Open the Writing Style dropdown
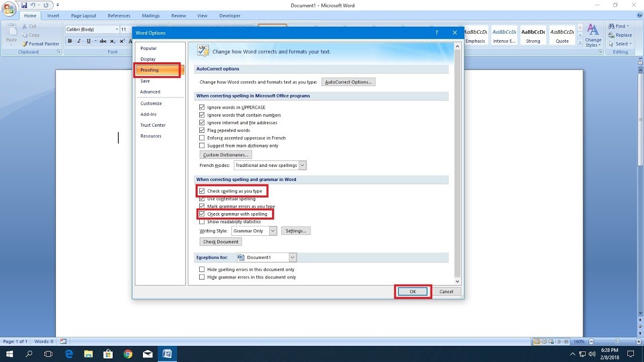 point(273,231)
